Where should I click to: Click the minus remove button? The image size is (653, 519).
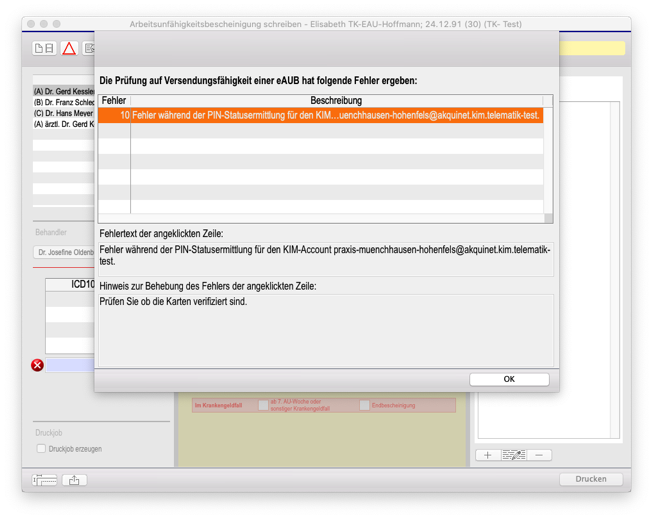pyautogui.click(x=539, y=455)
